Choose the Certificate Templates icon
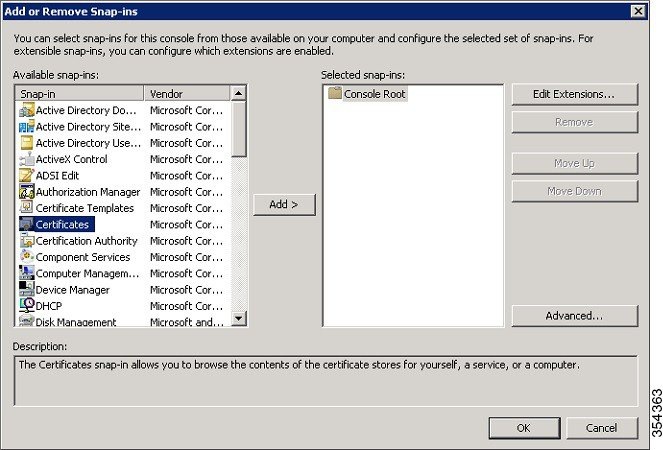The image size is (663, 450). (x=27, y=208)
